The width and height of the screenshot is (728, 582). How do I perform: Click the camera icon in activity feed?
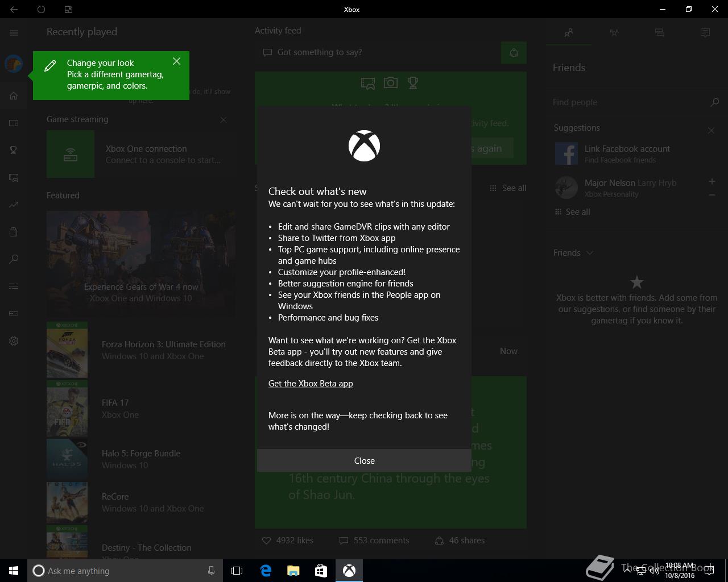pyautogui.click(x=391, y=83)
